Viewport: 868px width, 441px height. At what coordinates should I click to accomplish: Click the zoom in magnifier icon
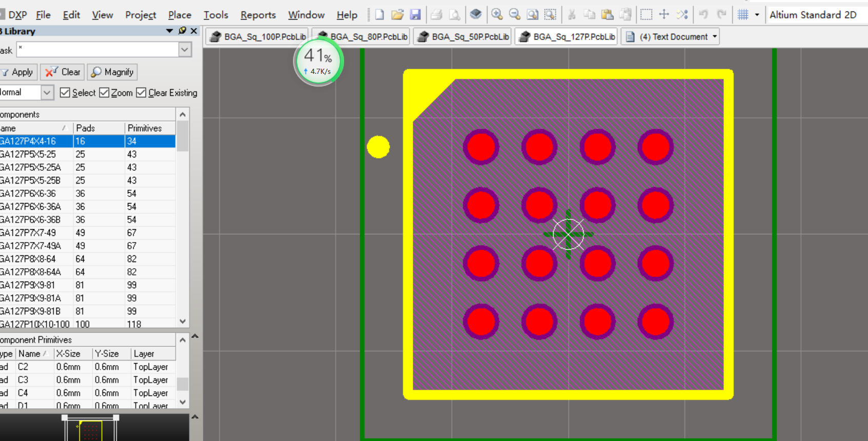point(497,14)
